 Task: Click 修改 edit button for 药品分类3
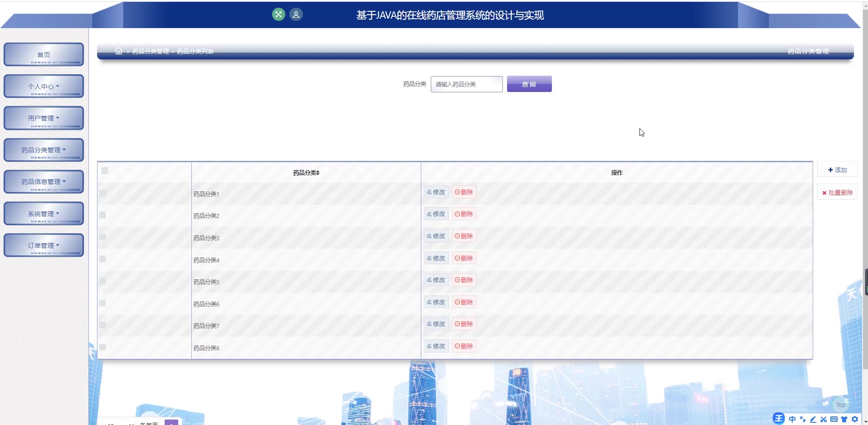tap(436, 236)
